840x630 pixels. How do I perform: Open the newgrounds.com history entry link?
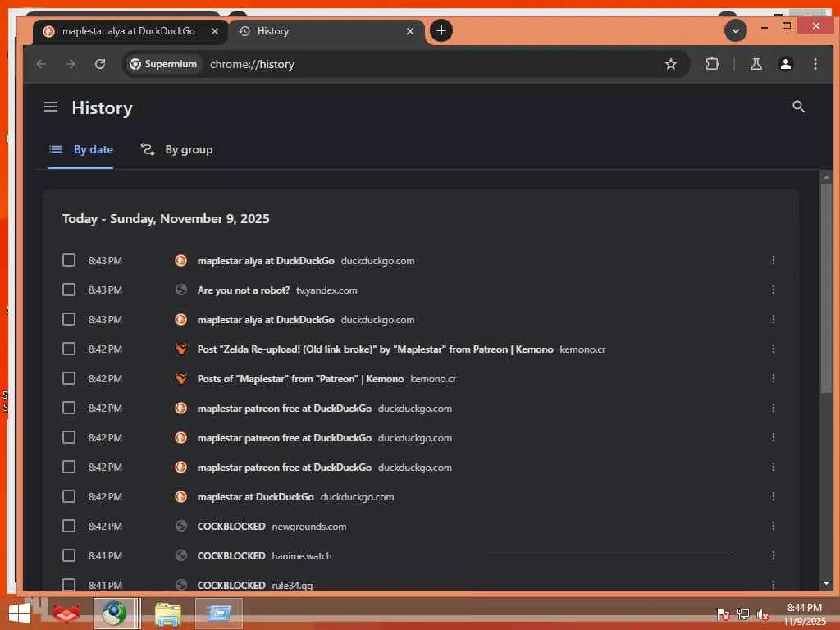pos(231,526)
